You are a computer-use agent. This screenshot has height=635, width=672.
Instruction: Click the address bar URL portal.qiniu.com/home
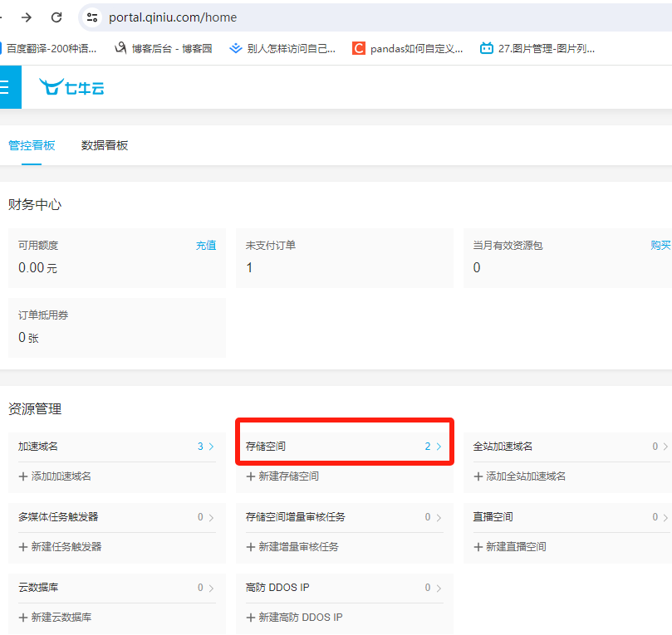tap(173, 17)
